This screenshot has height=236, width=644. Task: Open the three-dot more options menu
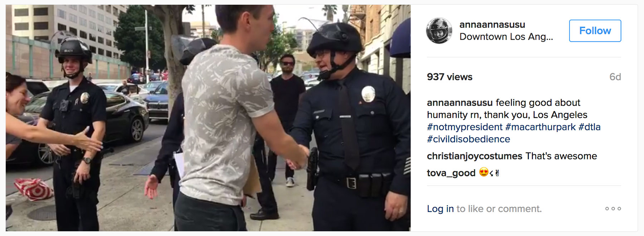pyautogui.click(x=613, y=209)
